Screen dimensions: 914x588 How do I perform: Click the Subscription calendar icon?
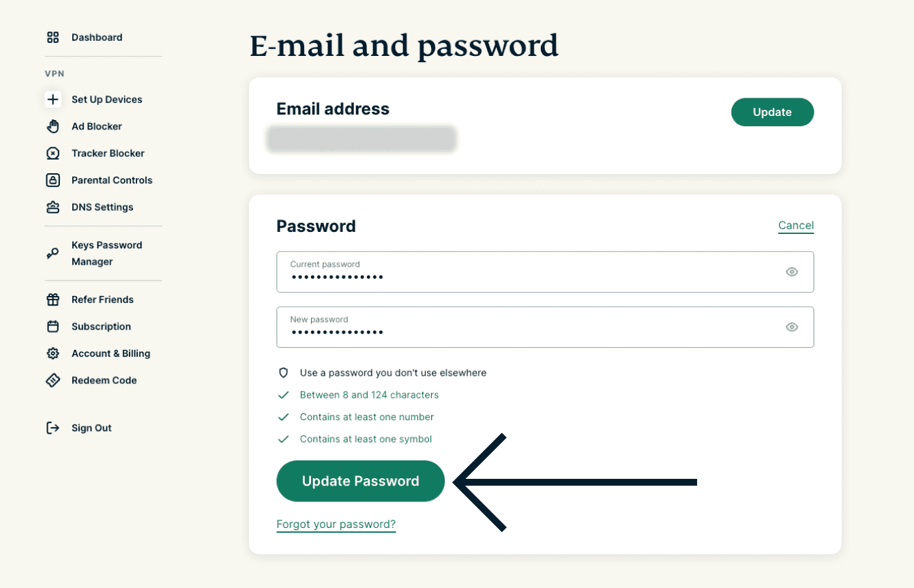[x=53, y=327]
